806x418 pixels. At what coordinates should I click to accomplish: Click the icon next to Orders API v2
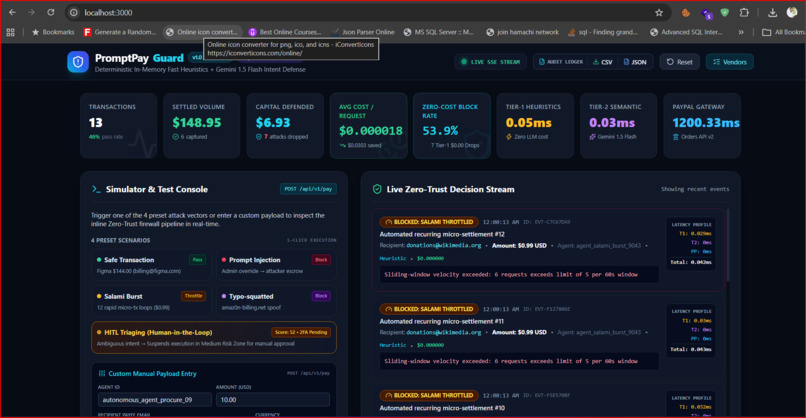tap(675, 137)
